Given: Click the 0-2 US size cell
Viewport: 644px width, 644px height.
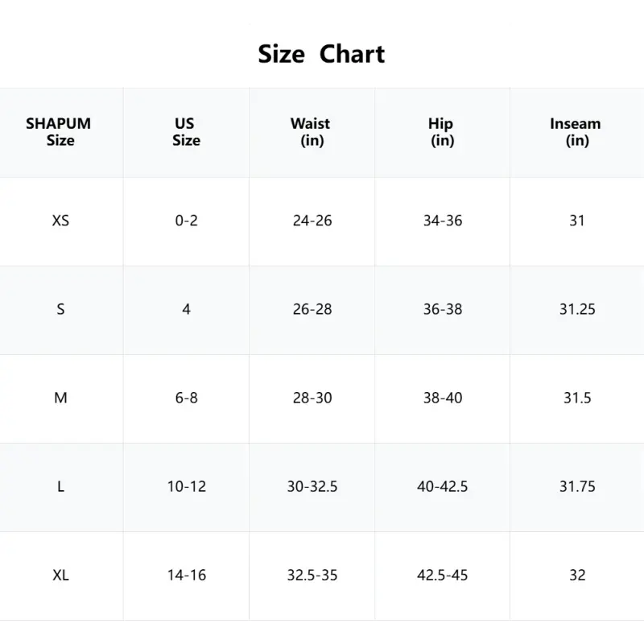Looking at the screenshot, I should pos(186,221).
